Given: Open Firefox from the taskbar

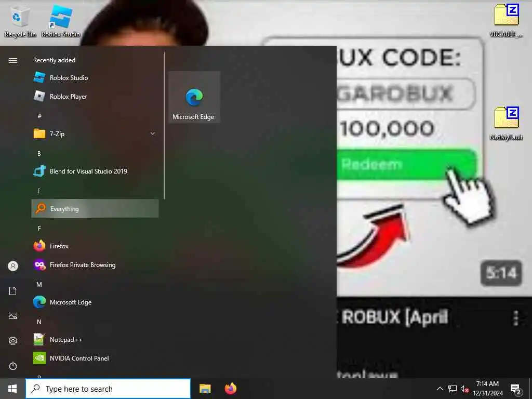Looking at the screenshot, I should coord(230,389).
